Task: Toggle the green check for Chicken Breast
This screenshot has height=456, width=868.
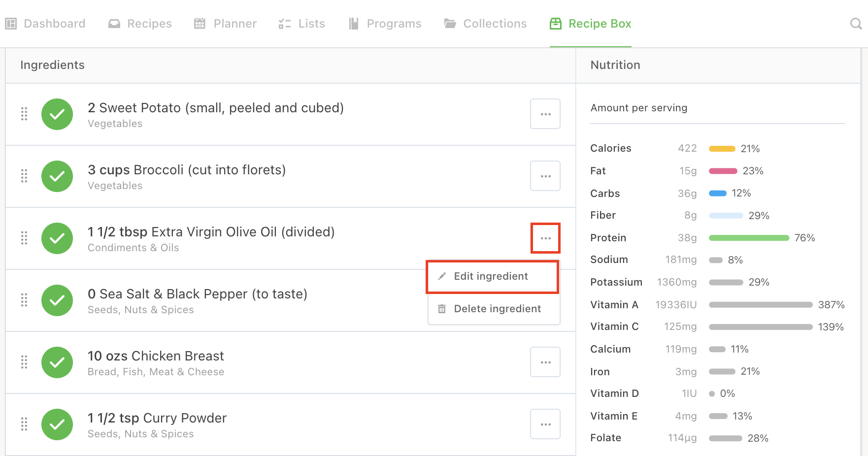Action: click(57, 362)
